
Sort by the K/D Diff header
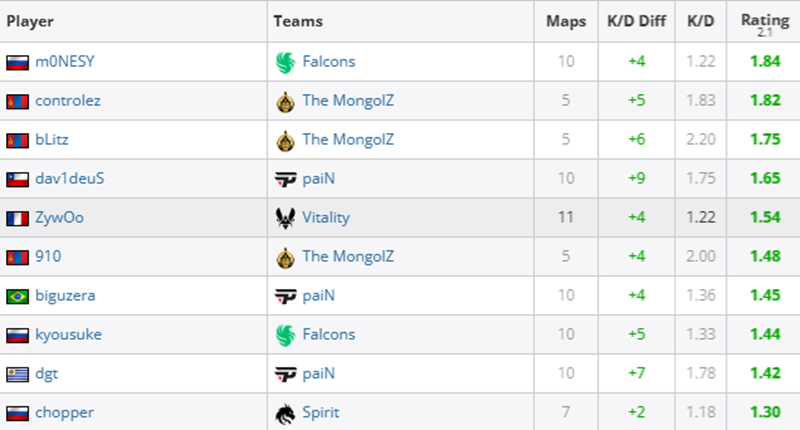(629, 21)
